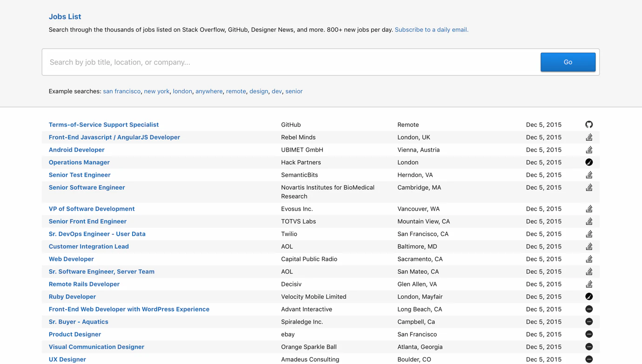642x364 pixels.
Task: Select the Stack Overflow icon on Twilio's row
Action: [x=589, y=233]
